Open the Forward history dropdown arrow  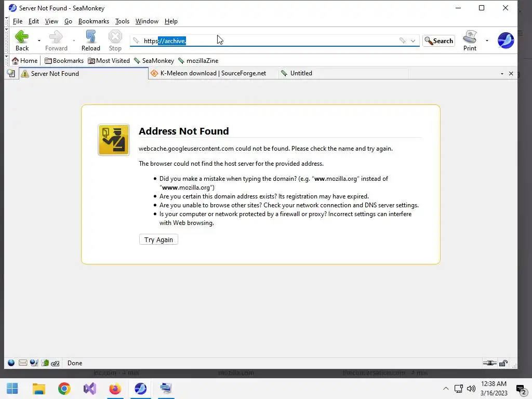point(74,41)
